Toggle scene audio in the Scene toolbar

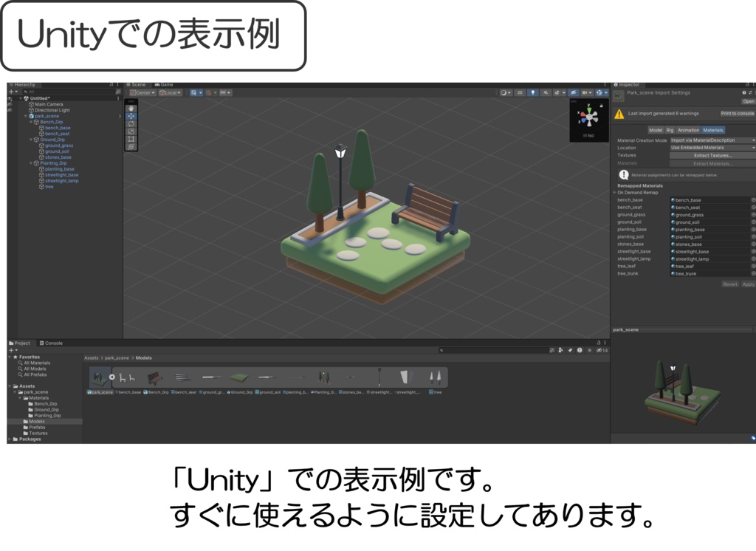pyautogui.click(x=546, y=92)
